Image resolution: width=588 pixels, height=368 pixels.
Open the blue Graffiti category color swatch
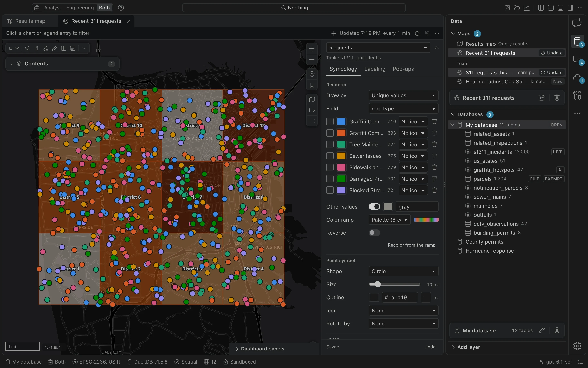341,121
